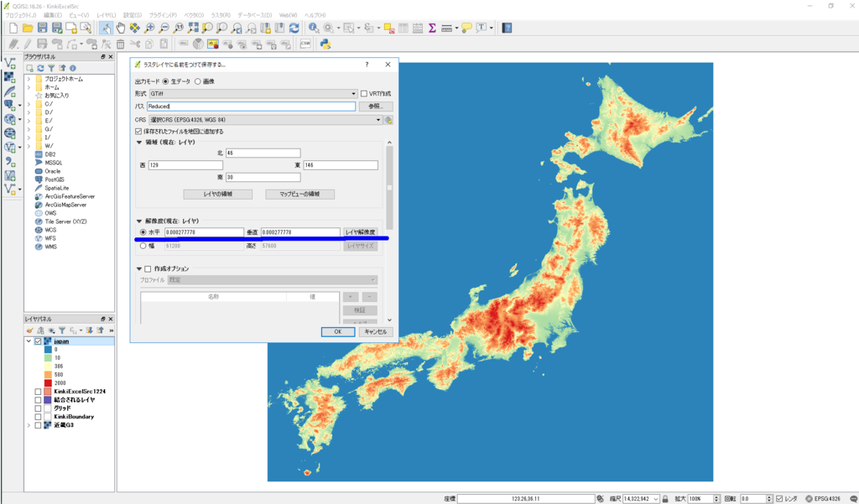This screenshot has height=504, width=859.
Task: Click the Save Project floppy icon
Action: pos(42,28)
